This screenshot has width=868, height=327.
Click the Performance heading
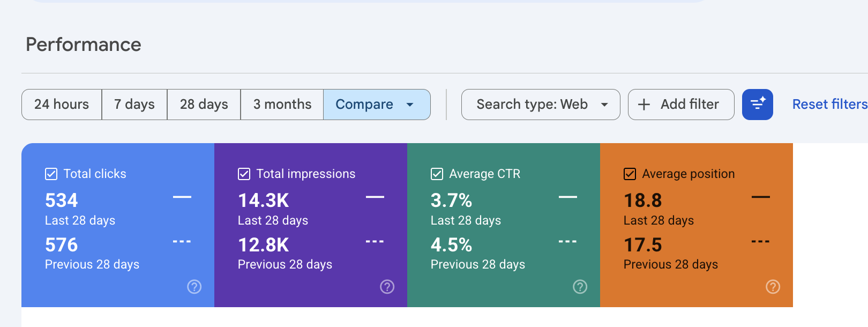click(84, 44)
